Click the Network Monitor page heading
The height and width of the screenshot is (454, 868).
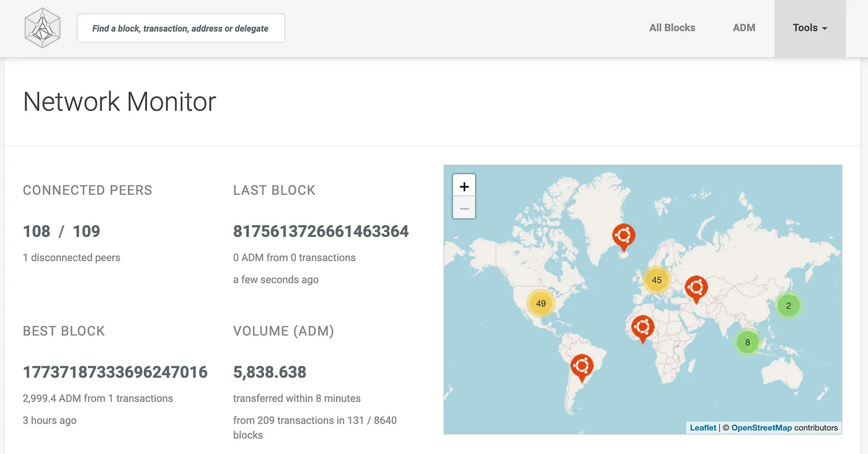(x=120, y=102)
